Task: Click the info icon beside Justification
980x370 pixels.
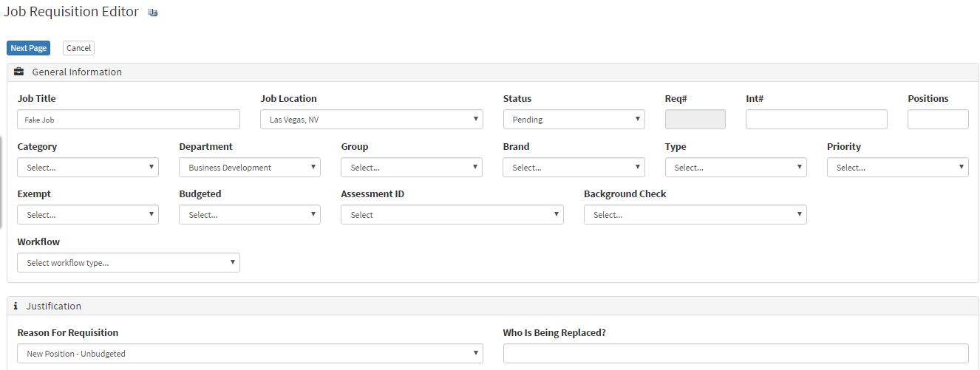Action: coord(16,306)
